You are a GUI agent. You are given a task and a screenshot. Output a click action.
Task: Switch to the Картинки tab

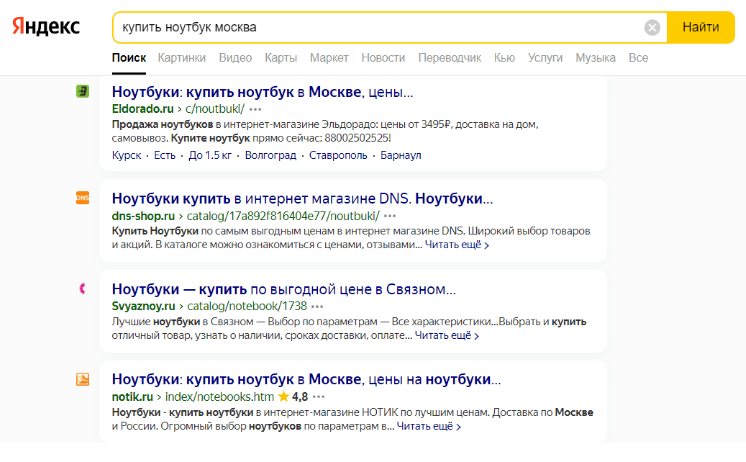click(x=181, y=58)
